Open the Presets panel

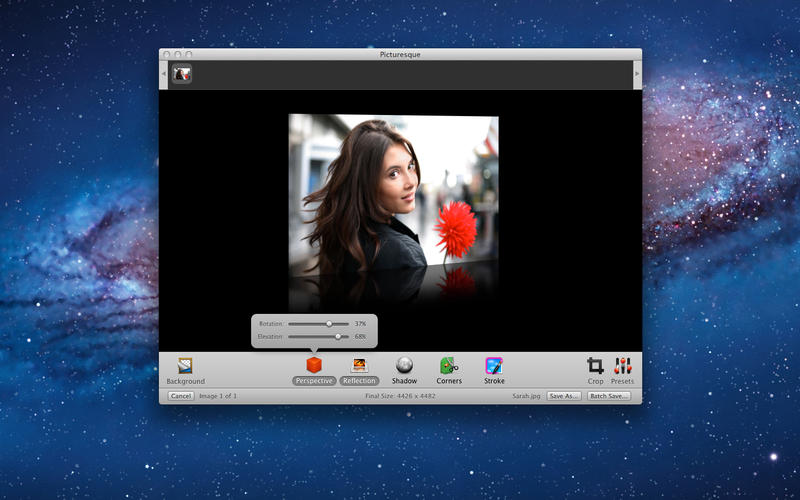click(623, 365)
